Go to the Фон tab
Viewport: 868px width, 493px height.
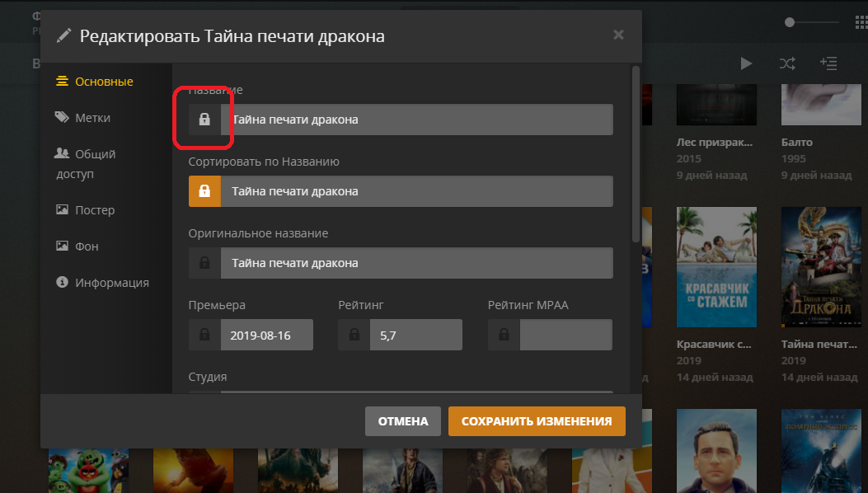tap(87, 246)
